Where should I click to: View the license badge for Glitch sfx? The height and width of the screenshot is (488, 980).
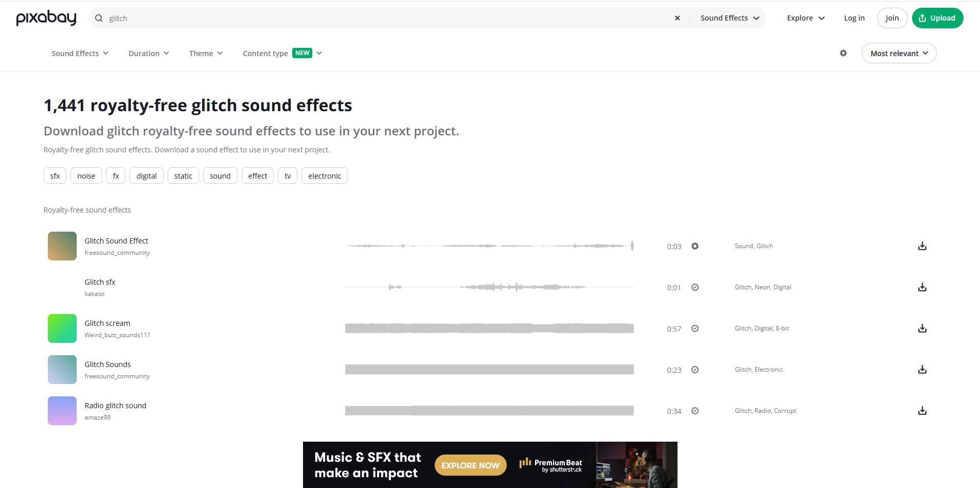tap(695, 287)
